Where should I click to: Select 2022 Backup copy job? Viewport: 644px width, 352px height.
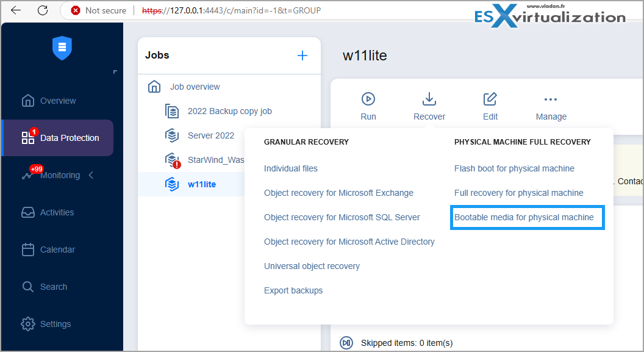(229, 111)
